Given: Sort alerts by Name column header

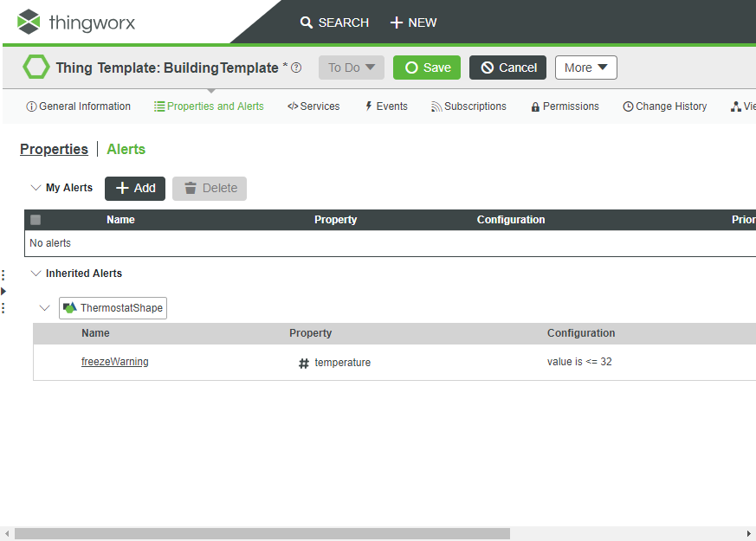Looking at the screenshot, I should (120, 220).
